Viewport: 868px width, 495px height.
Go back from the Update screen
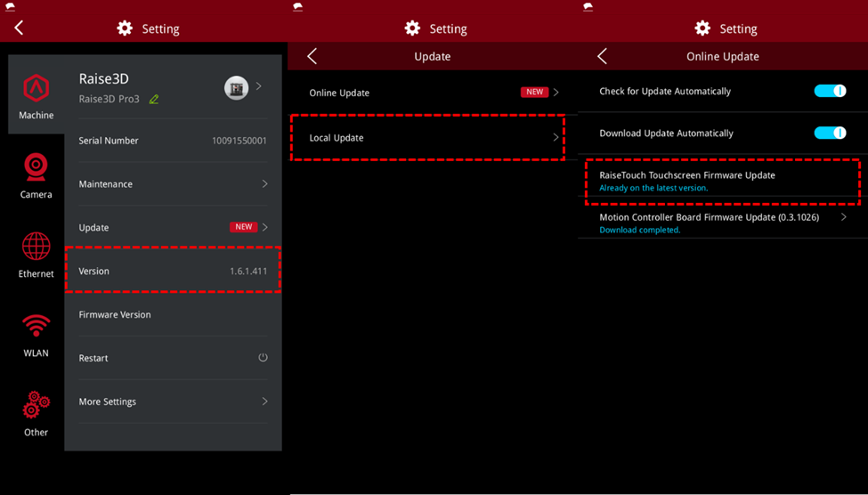312,56
